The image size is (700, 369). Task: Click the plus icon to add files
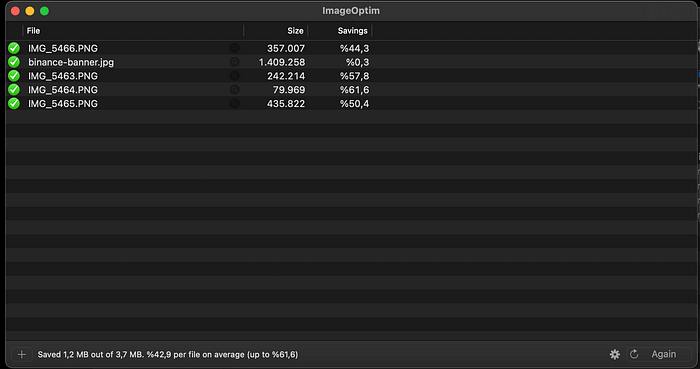(x=21, y=354)
